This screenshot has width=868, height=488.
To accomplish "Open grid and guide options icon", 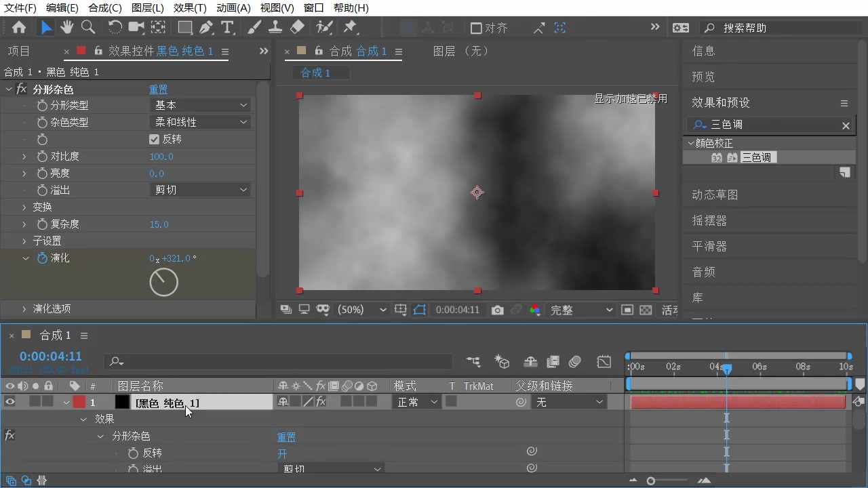I will click(401, 310).
